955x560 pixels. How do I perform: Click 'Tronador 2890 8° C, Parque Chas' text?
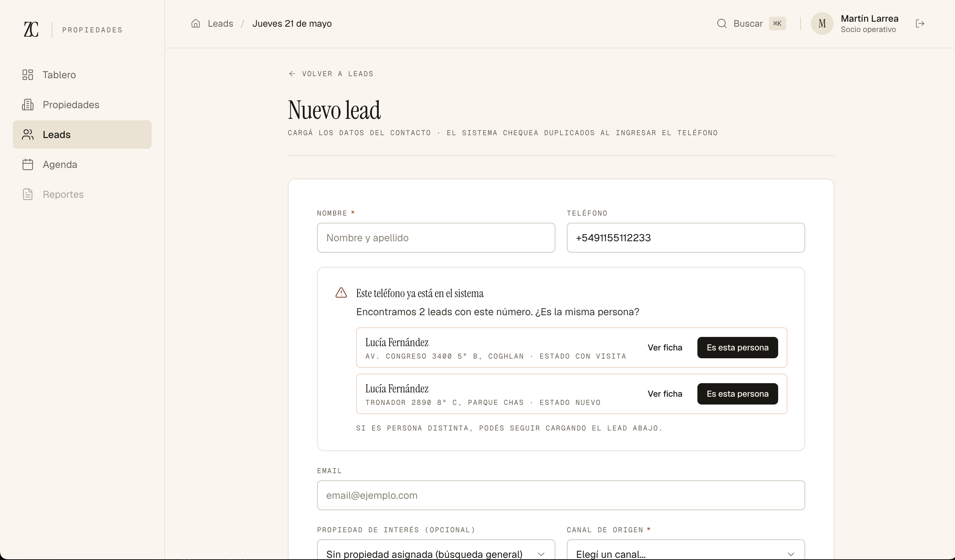click(444, 402)
